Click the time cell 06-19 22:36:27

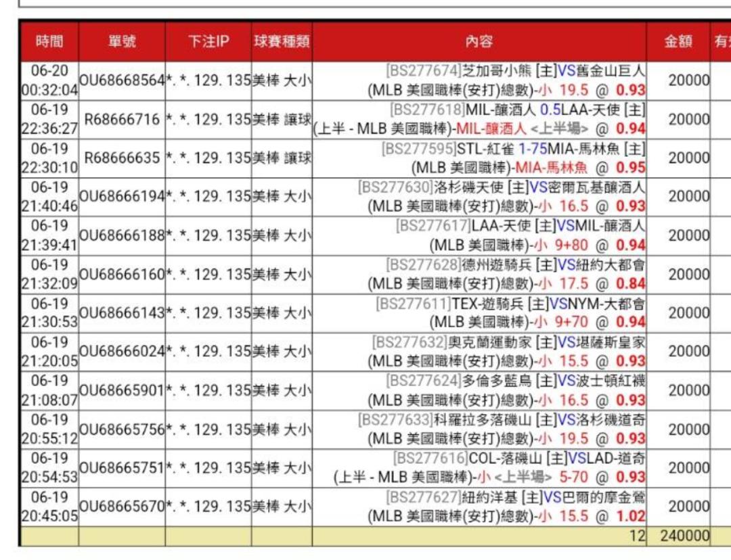point(49,119)
